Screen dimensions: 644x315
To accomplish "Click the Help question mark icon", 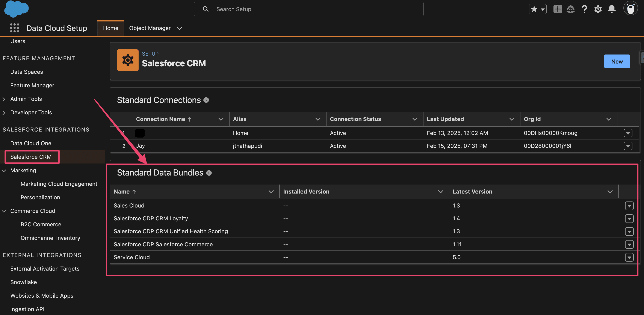I will pyautogui.click(x=584, y=9).
